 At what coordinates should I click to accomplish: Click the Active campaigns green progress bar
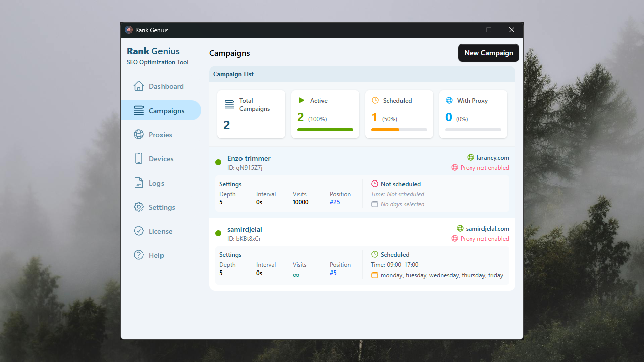(325, 130)
